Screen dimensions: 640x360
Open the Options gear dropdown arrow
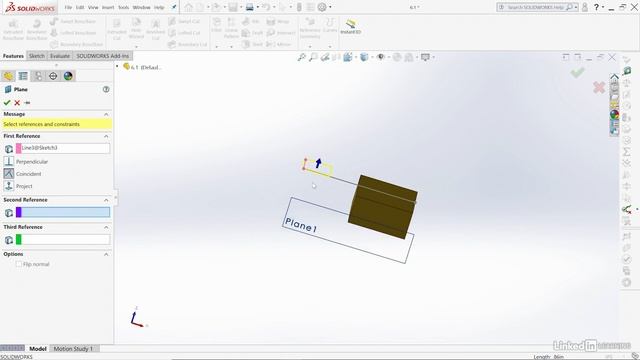[330, 7]
